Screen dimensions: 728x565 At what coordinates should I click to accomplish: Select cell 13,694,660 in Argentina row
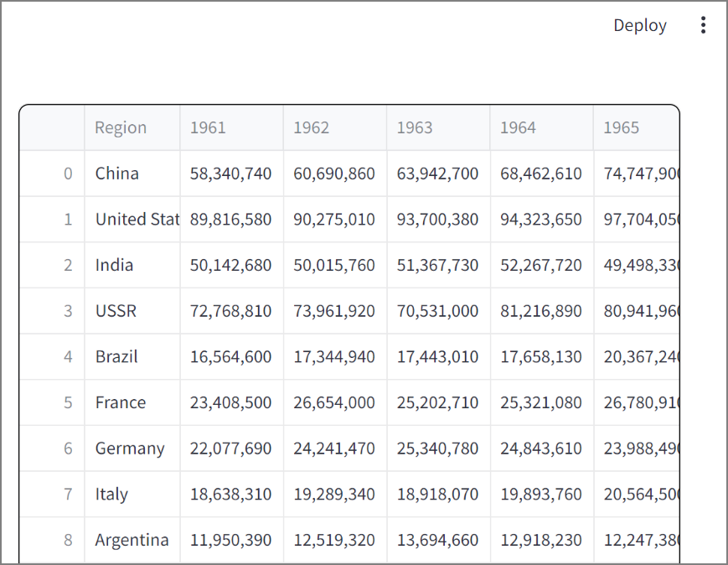coord(438,540)
